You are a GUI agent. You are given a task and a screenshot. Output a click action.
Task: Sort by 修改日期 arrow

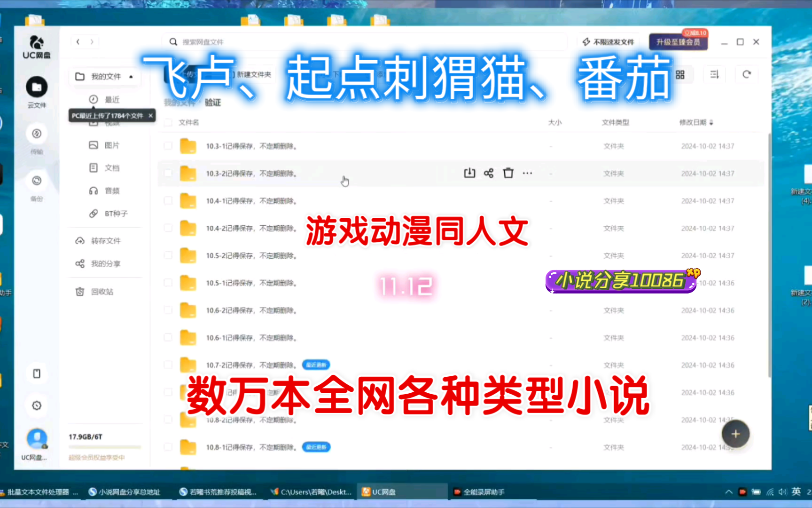(711, 123)
